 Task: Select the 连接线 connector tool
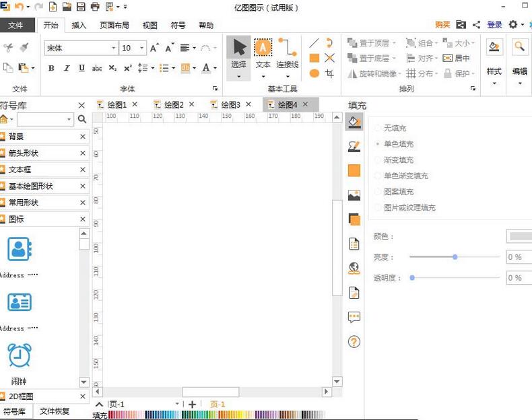(x=288, y=48)
